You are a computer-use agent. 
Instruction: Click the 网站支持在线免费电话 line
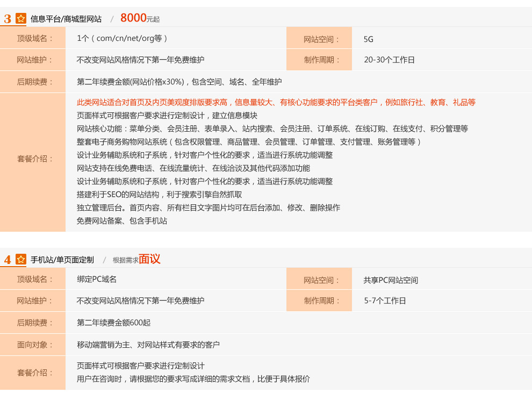(x=193, y=168)
